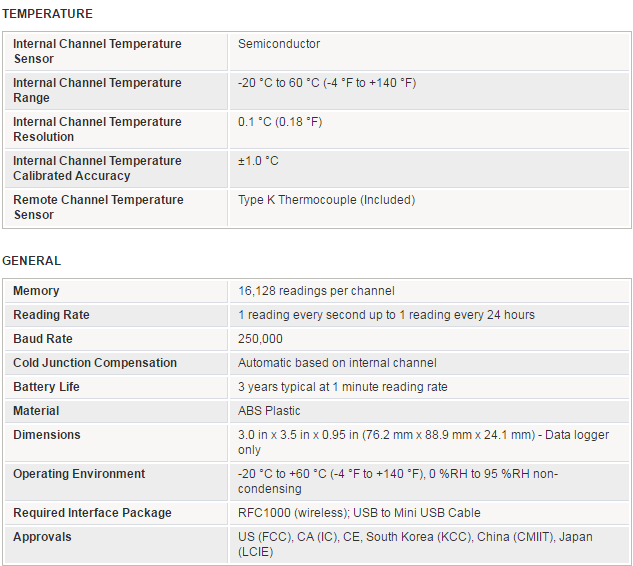This screenshot has width=633, height=566.
Task: Click the -20 °C to 60 °C range value
Action: tap(327, 83)
